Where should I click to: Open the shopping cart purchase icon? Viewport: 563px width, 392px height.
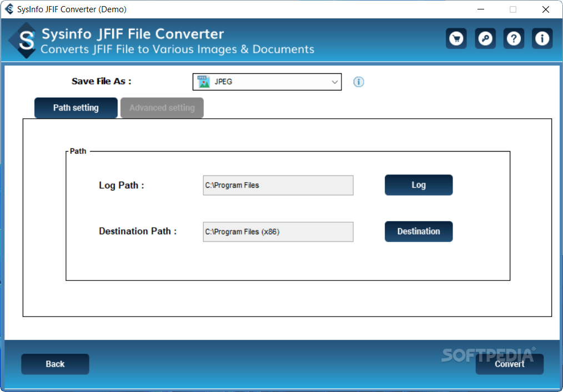click(x=456, y=38)
